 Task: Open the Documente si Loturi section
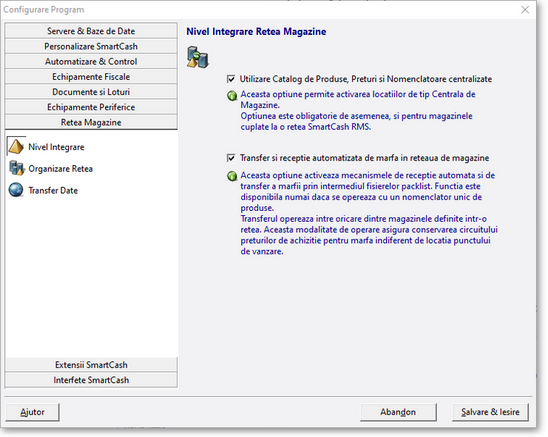point(91,92)
